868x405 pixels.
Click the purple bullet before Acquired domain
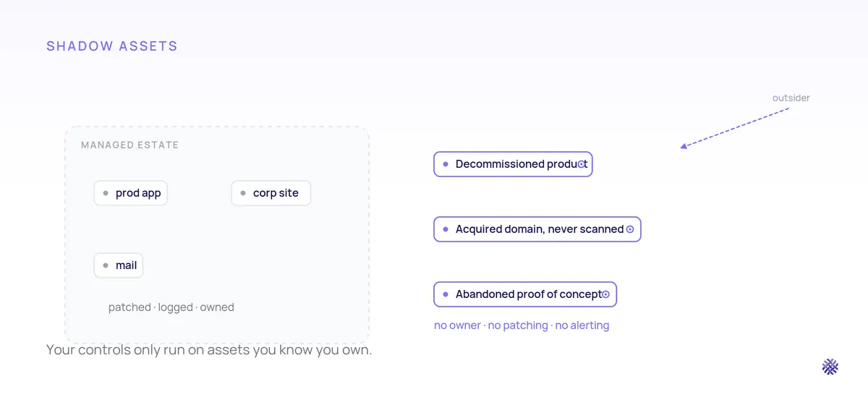pyautogui.click(x=446, y=229)
